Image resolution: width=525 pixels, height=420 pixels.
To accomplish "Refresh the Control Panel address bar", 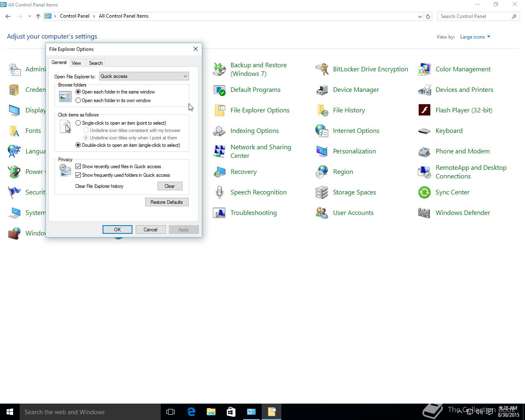I will 428,16.
